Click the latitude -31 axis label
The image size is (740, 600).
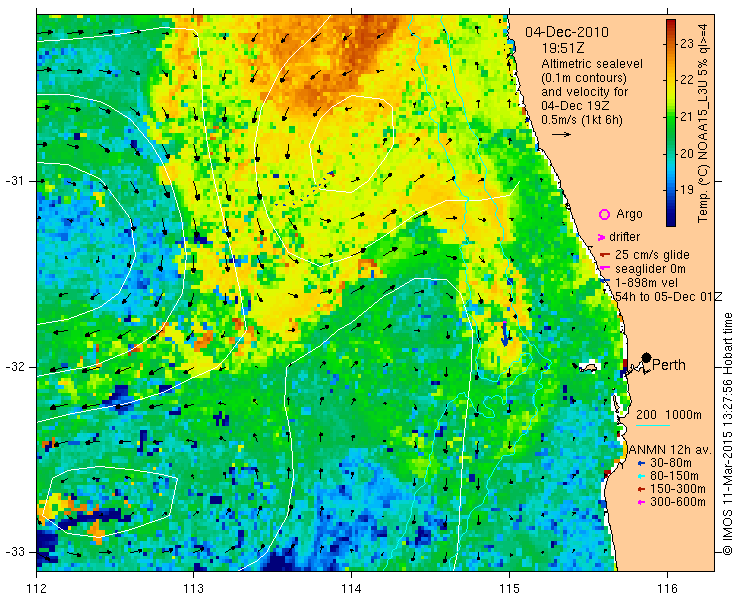[14, 181]
